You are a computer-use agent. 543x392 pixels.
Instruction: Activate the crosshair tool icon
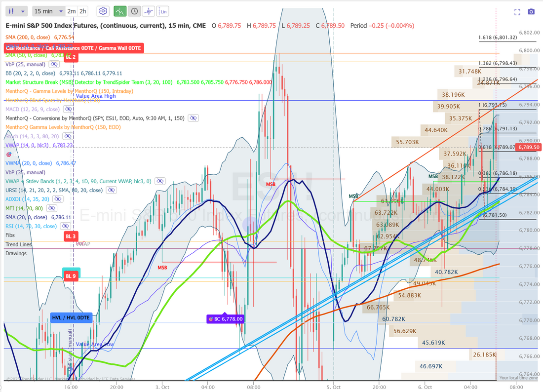(x=149, y=11)
